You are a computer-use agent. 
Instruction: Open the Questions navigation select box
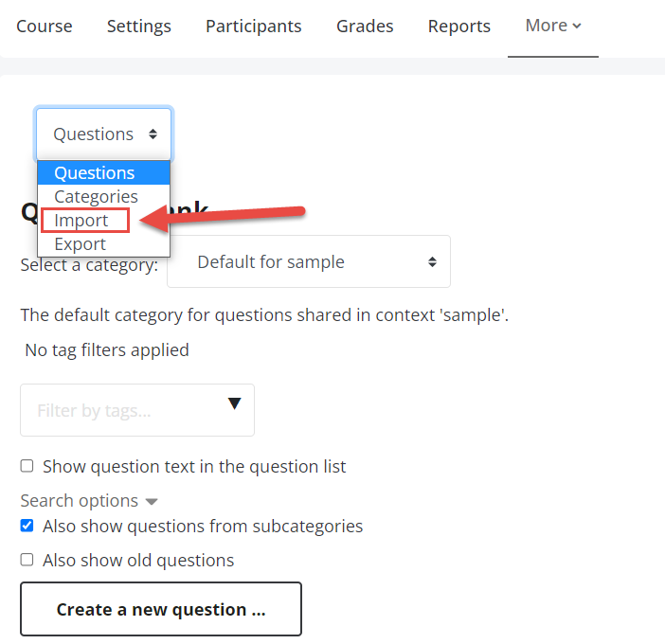coord(104,134)
